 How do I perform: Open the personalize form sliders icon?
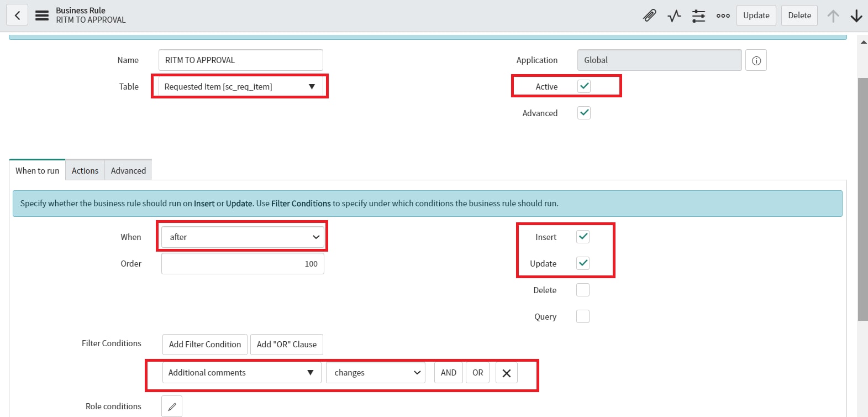[698, 15]
